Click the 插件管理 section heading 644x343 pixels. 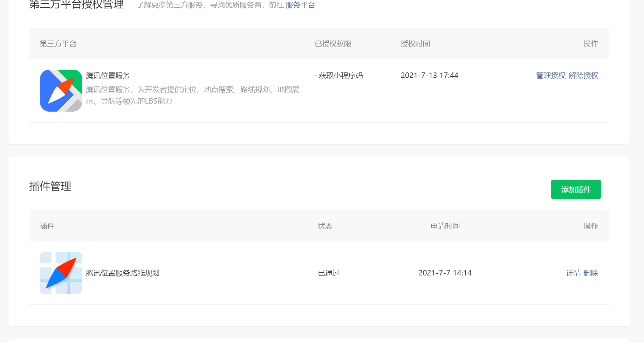click(x=50, y=186)
